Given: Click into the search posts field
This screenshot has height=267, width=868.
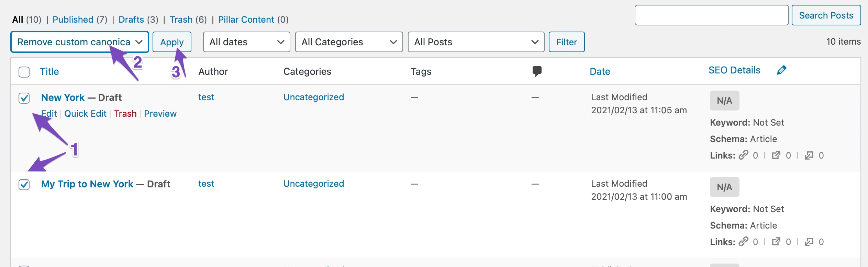Looking at the screenshot, I should [711, 15].
